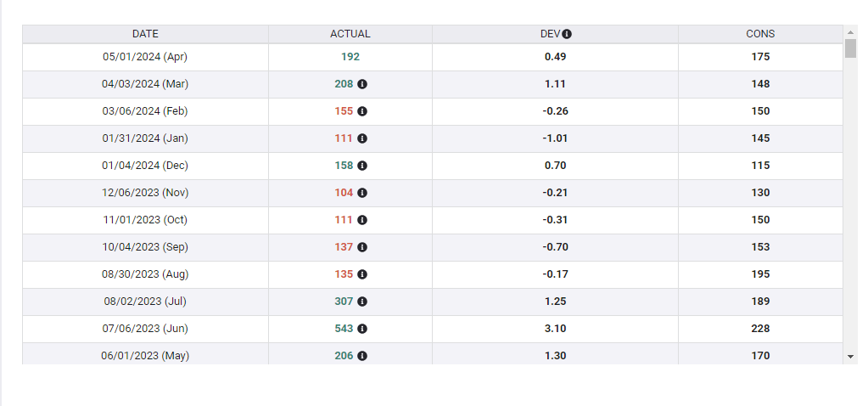Click info icon beside 135 August actual
This screenshot has width=868, height=406.
362,274
